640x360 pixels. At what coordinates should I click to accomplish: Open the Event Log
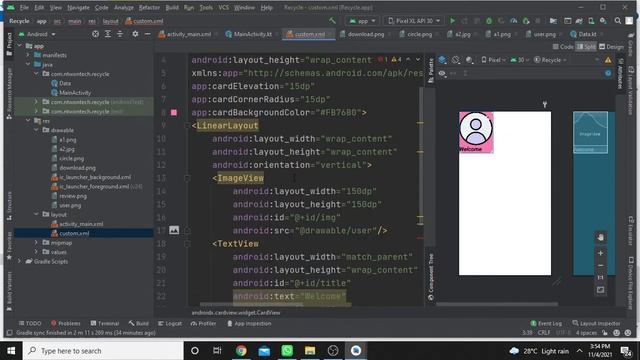point(546,323)
